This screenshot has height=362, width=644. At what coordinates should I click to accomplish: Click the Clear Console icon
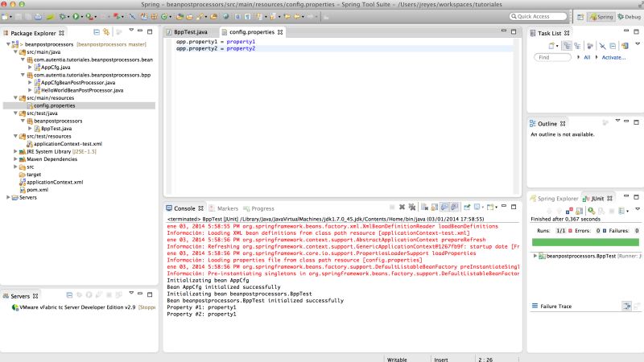coord(425,208)
